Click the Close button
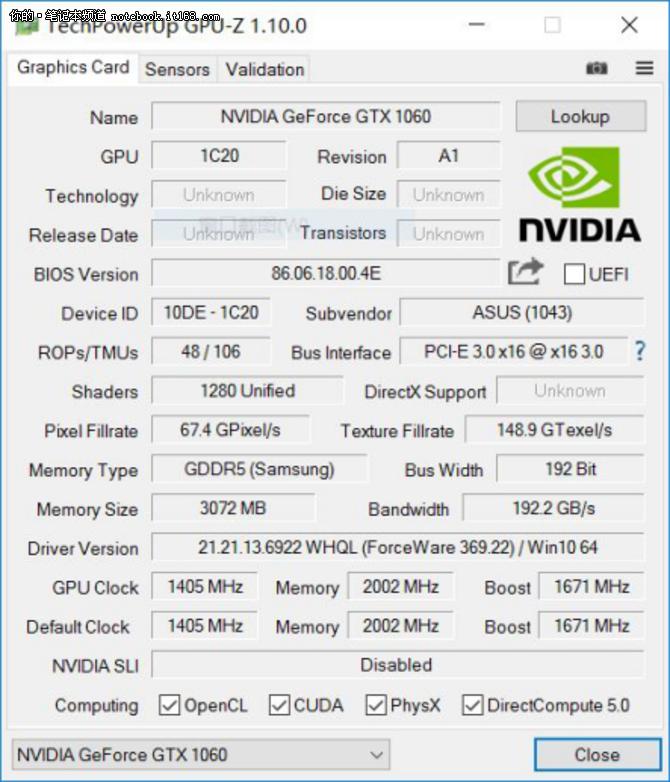The image size is (670, 782). click(597, 755)
